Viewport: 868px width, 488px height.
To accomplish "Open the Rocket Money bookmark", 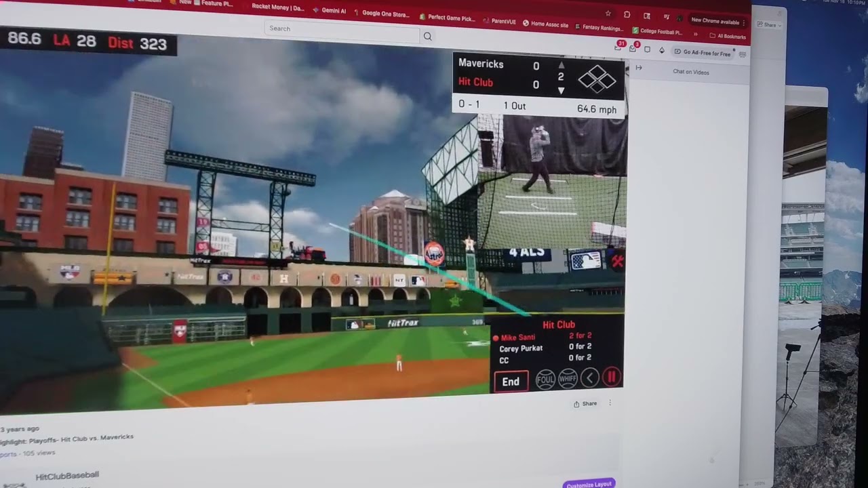I will click(277, 7).
